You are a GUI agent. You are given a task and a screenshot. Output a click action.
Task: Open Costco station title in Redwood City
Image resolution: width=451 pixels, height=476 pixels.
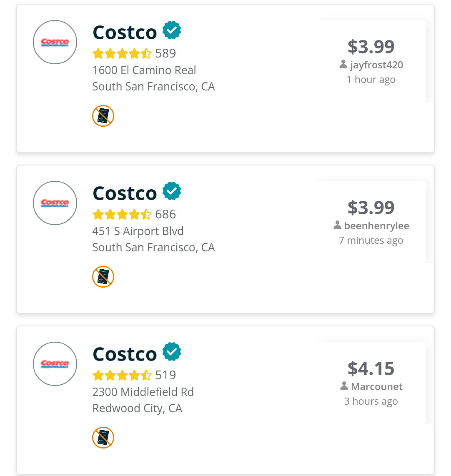tap(125, 354)
